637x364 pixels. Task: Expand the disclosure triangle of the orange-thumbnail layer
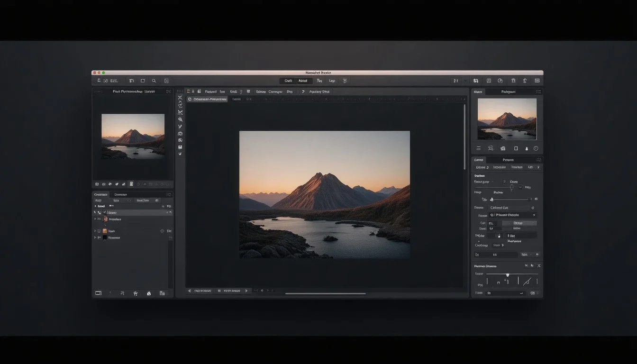click(95, 231)
